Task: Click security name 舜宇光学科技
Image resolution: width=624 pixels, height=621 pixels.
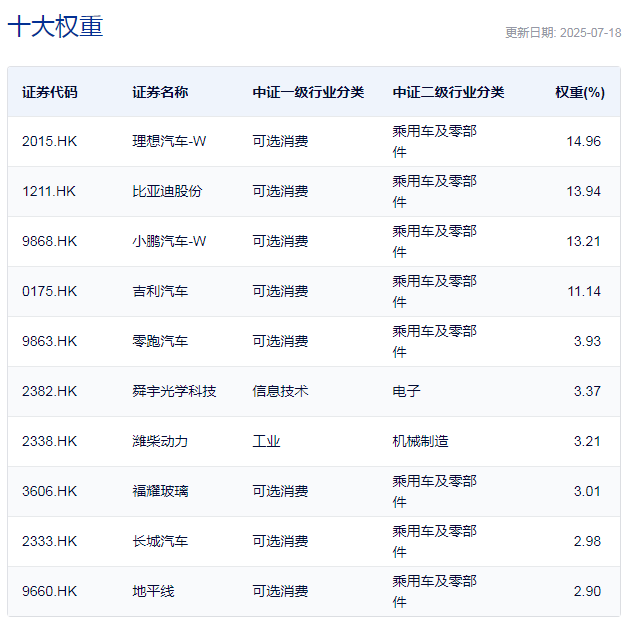Action: coord(174,391)
